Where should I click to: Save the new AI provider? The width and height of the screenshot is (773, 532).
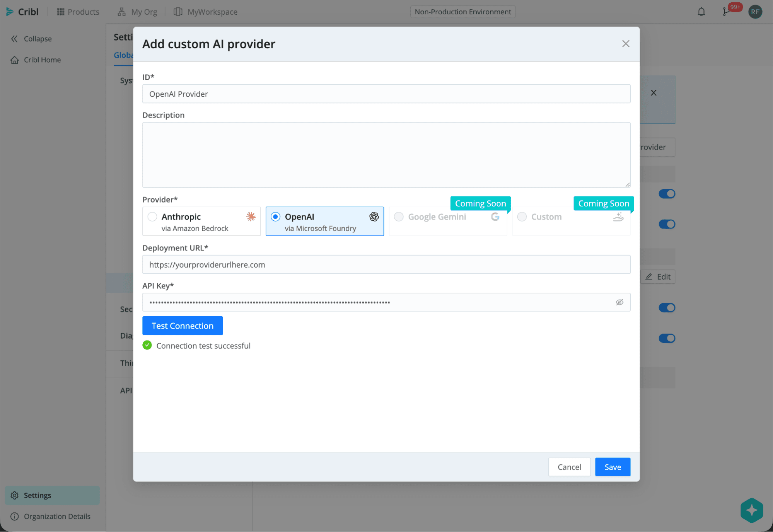(x=612, y=467)
